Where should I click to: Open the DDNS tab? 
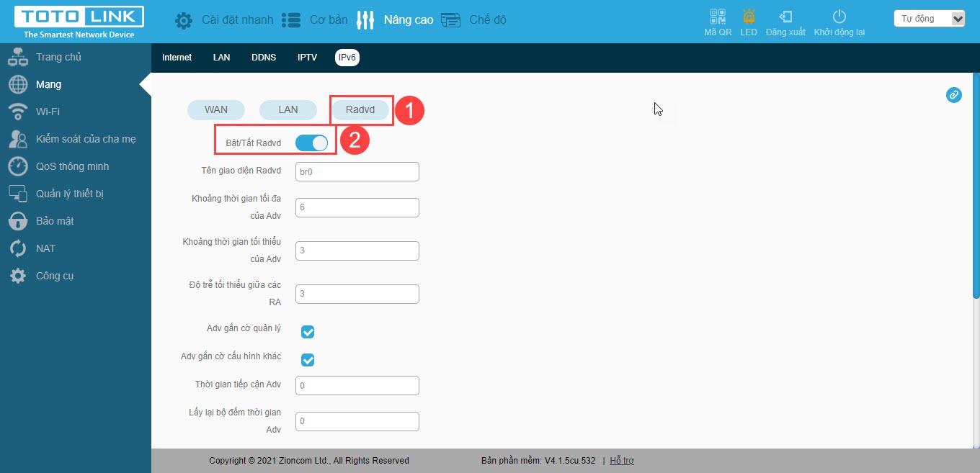pos(264,58)
